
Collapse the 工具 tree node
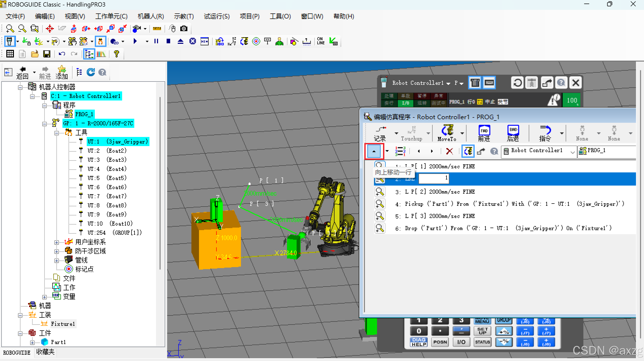click(x=57, y=133)
